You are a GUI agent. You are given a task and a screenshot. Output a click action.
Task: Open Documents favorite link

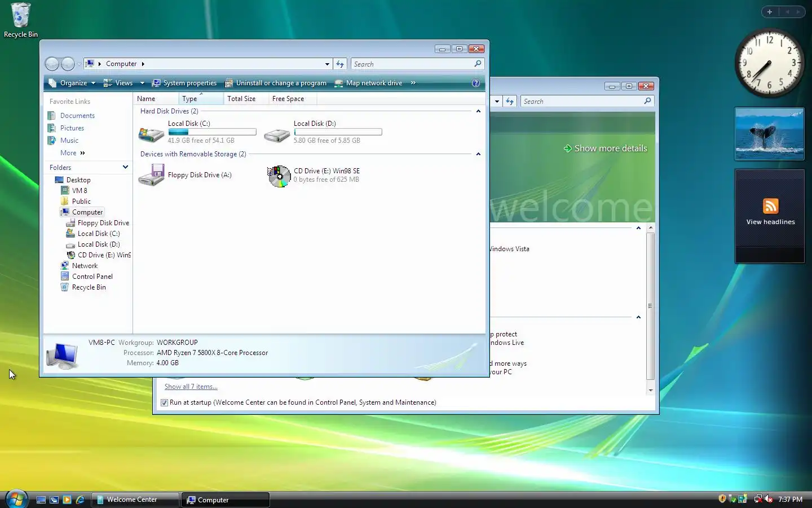(77, 116)
